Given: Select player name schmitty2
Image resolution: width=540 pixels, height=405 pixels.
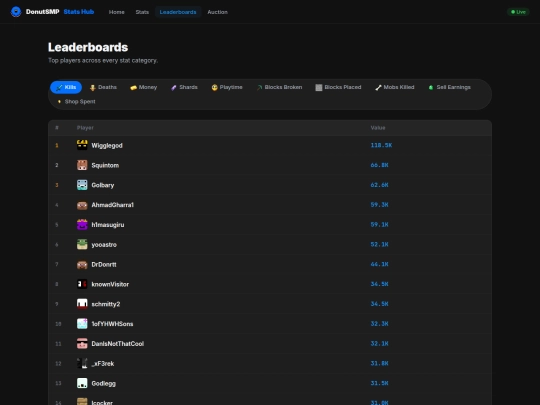Looking at the screenshot, I should click(106, 304).
